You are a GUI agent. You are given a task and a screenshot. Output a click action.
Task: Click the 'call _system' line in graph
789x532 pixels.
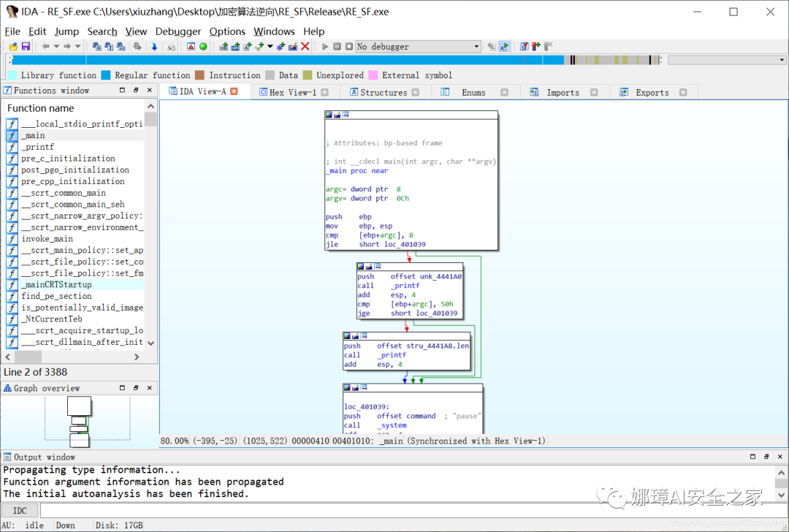[376, 425]
